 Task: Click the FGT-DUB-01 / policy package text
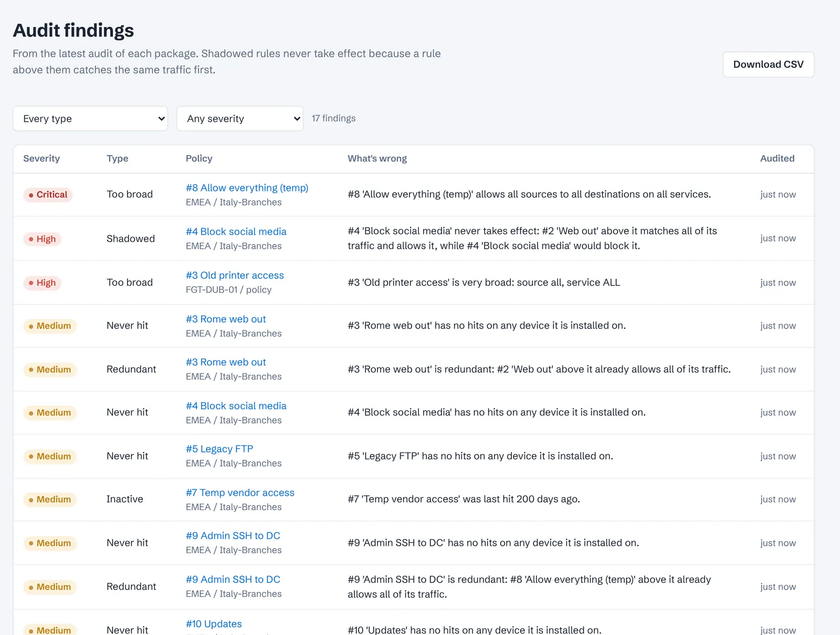point(228,290)
